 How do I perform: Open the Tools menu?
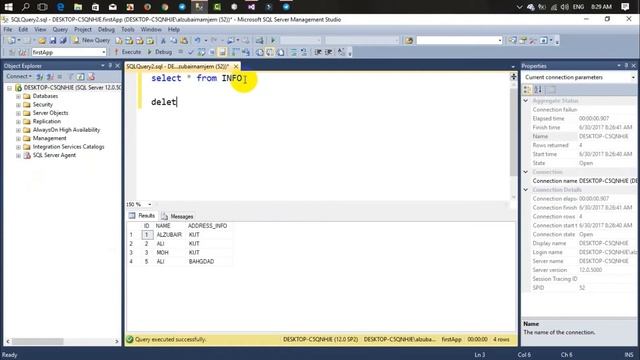[x=128, y=29]
